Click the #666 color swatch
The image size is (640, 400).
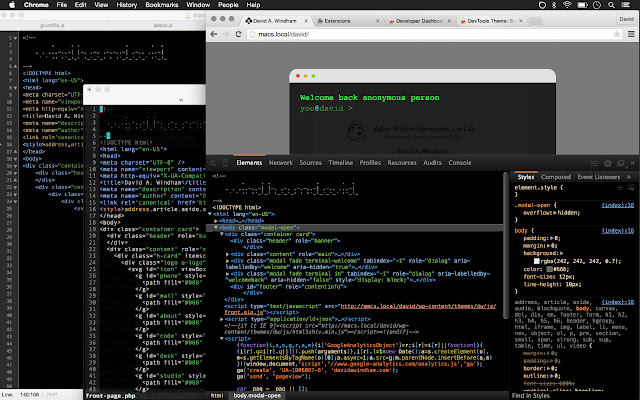(549, 269)
